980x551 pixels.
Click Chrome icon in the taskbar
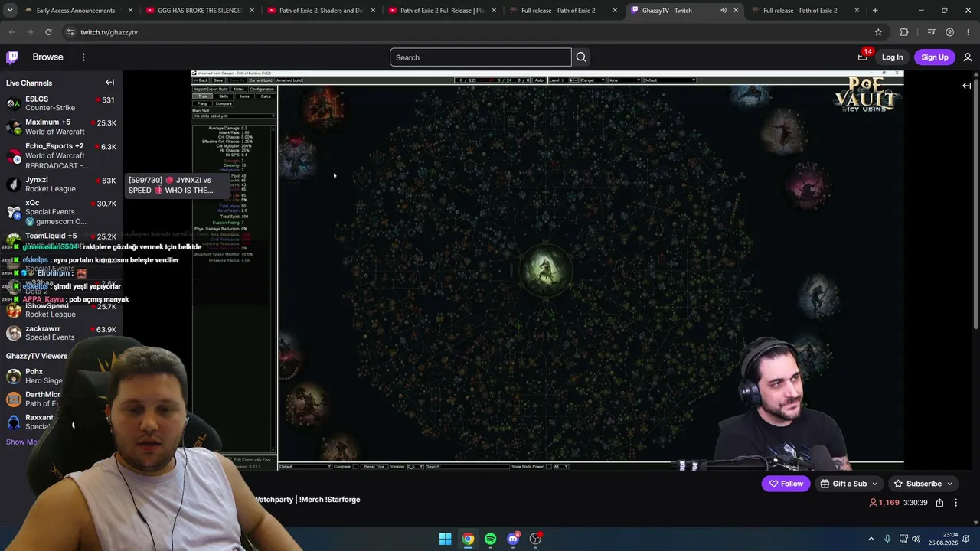[468, 539]
